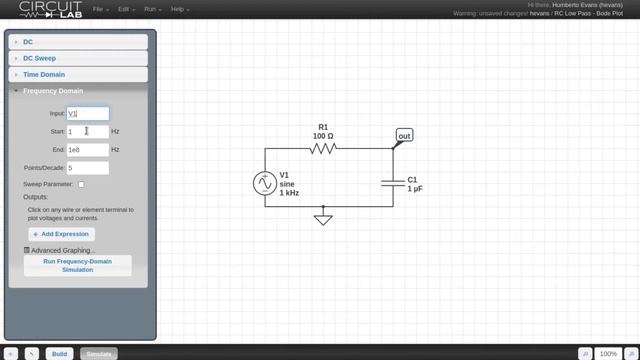Open the Help menu
Image resolution: width=640 pixels, height=360 pixels.
point(180,9)
